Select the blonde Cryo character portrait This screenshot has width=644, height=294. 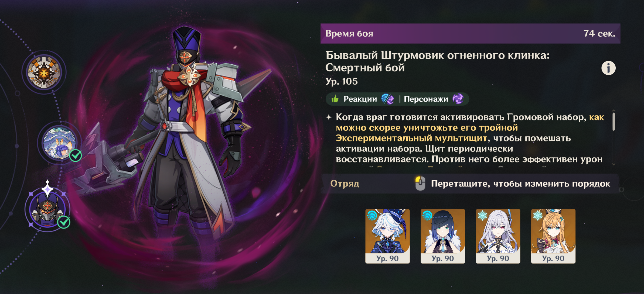pyautogui.click(x=553, y=236)
